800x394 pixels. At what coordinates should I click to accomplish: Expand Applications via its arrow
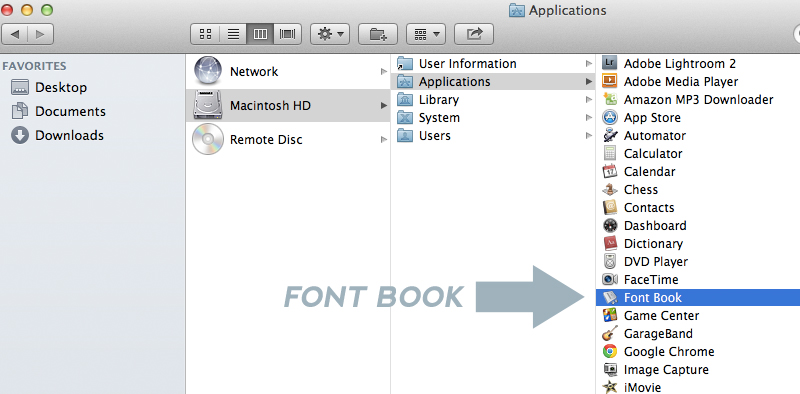pyautogui.click(x=589, y=81)
